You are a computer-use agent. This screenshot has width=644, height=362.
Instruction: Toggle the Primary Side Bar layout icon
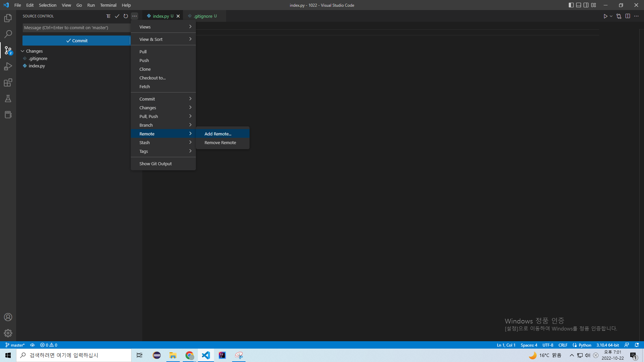(571, 5)
